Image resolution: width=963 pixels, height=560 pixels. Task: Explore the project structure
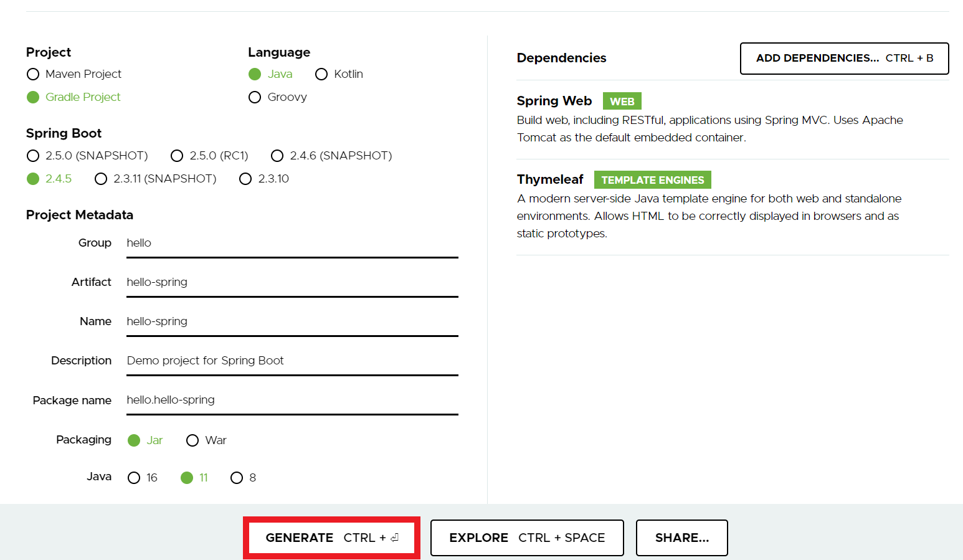(x=527, y=538)
